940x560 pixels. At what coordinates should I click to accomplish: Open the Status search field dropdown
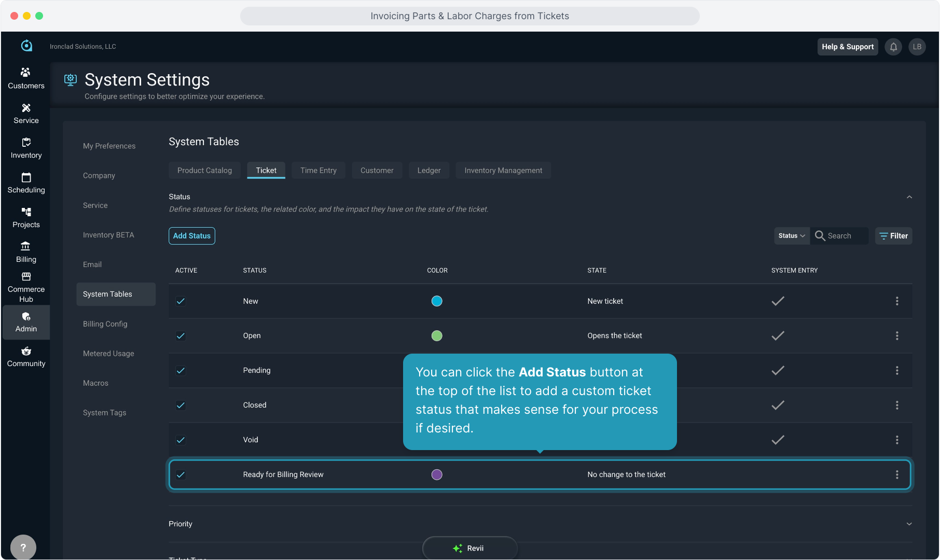tap(791, 236)
